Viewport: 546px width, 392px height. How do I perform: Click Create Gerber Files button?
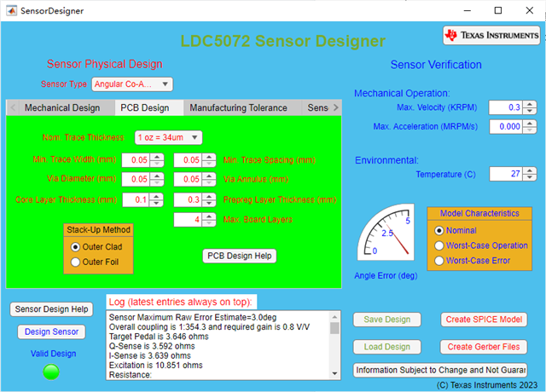tap(484, 347)
